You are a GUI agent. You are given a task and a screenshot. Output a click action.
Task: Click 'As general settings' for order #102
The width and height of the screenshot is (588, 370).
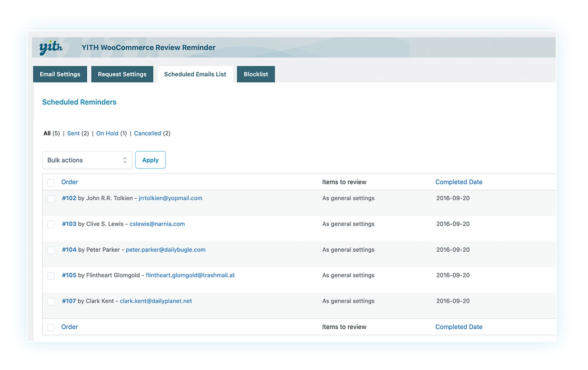click(348, 198)
